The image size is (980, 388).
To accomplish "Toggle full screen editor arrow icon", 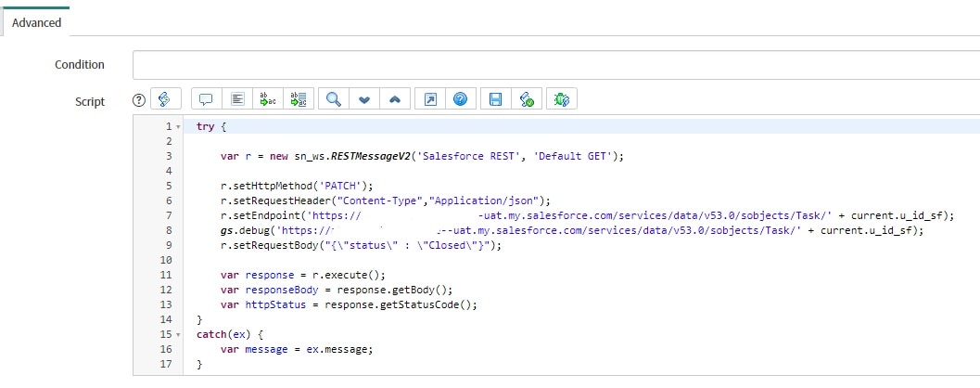I will pos(429,100).
